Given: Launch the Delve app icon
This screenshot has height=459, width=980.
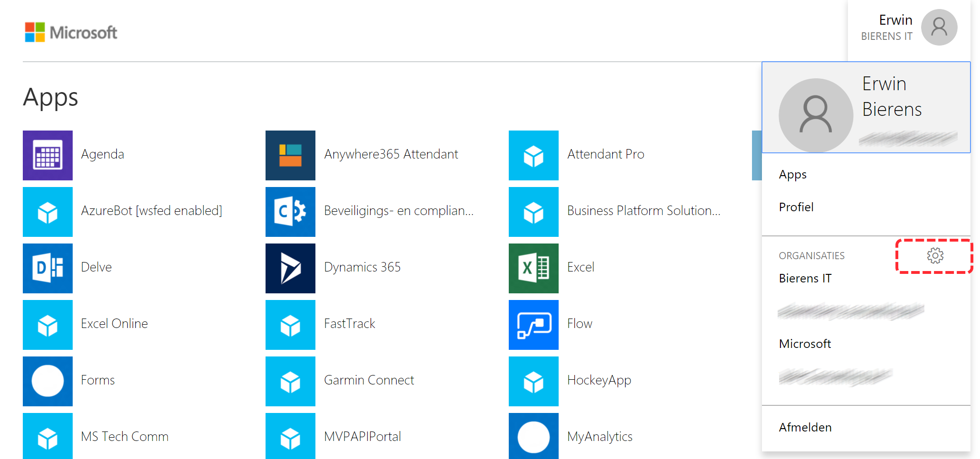Looking at the screenshot, I should click(x=48, y=268).
